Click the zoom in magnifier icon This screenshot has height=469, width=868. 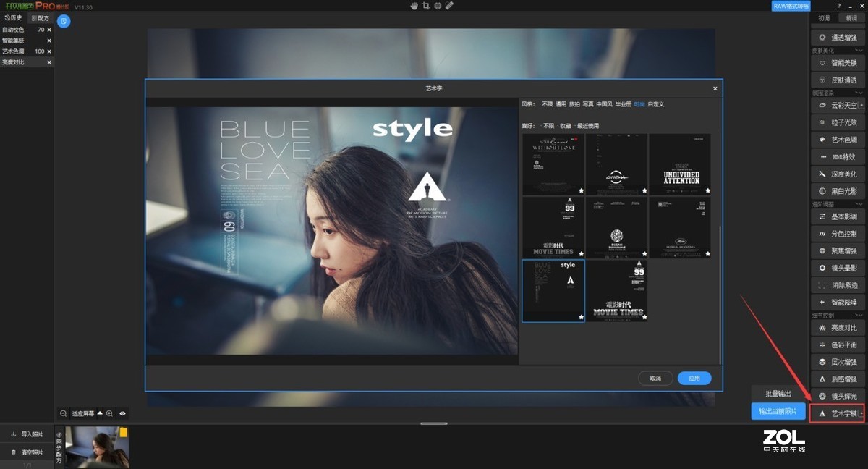tap(109, 413)
